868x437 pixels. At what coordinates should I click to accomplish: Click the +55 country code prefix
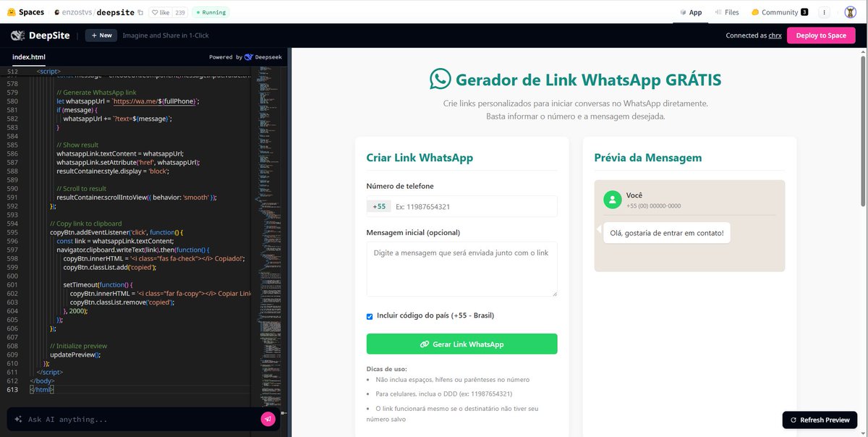coord(379,206)
